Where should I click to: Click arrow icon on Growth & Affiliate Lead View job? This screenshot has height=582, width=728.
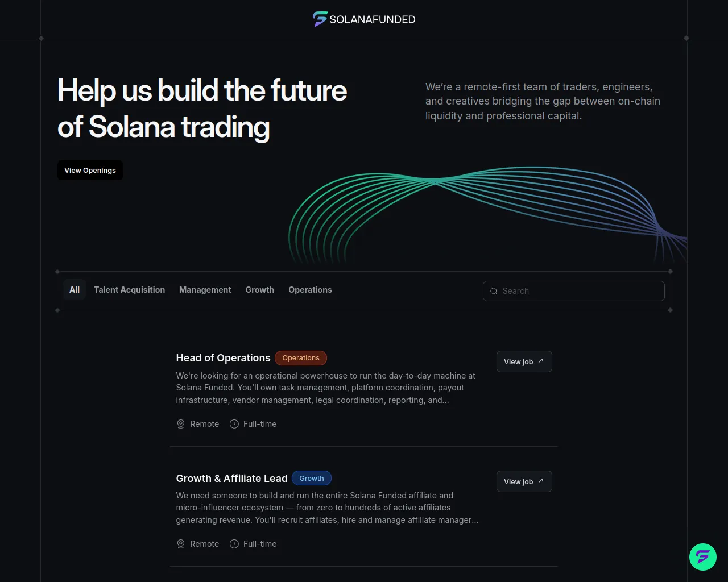(x=540, y=481)
